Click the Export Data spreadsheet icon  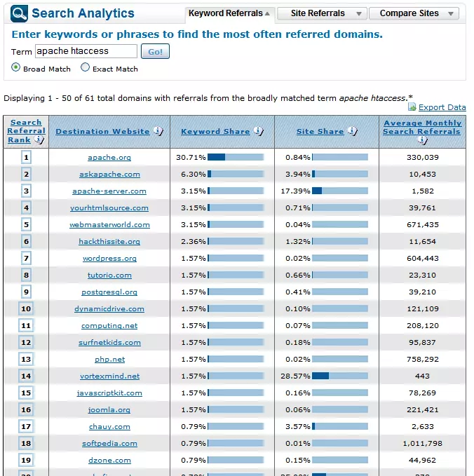point(412,107)
